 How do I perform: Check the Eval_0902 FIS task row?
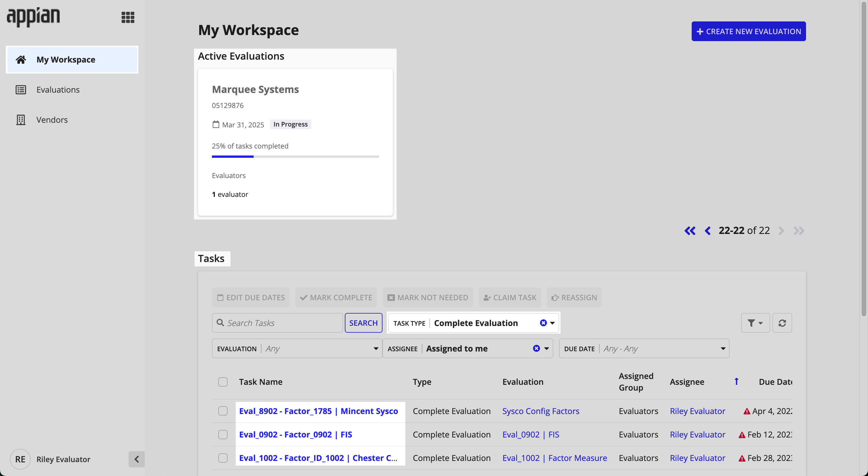click(x=223, y=435)
